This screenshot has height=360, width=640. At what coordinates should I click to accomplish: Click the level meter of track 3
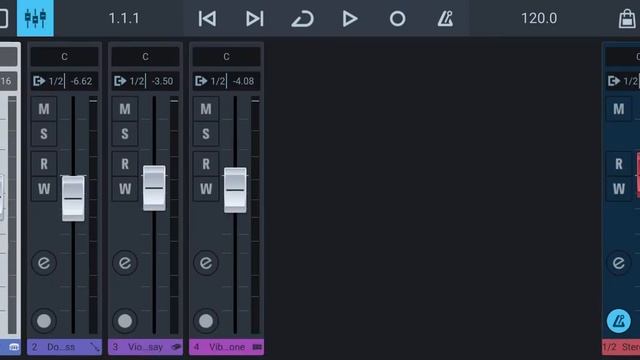(x=174, y=216)
